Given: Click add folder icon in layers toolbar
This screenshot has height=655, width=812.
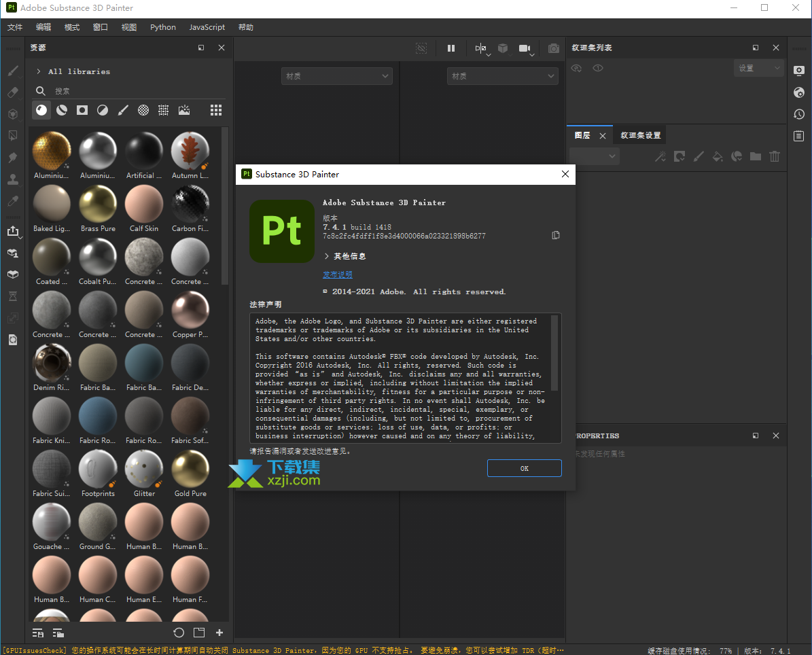Looking at the screenshot, I should pos(756,156).
